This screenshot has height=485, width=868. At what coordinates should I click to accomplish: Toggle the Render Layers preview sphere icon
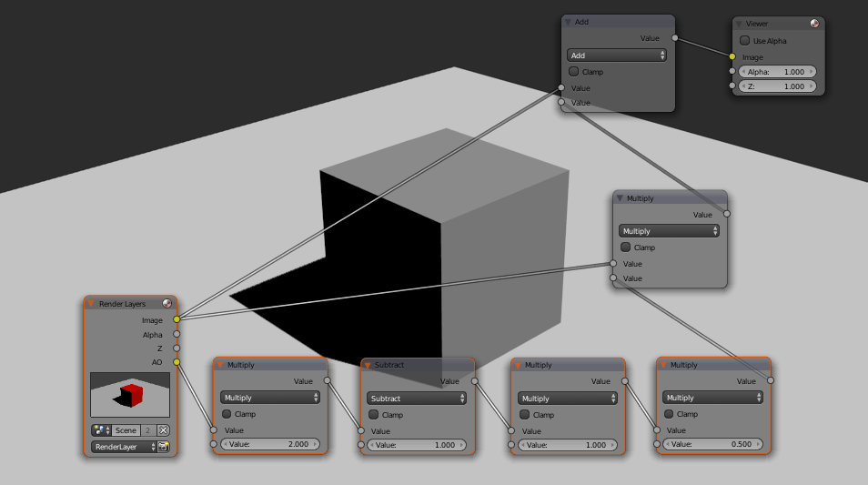167,303
